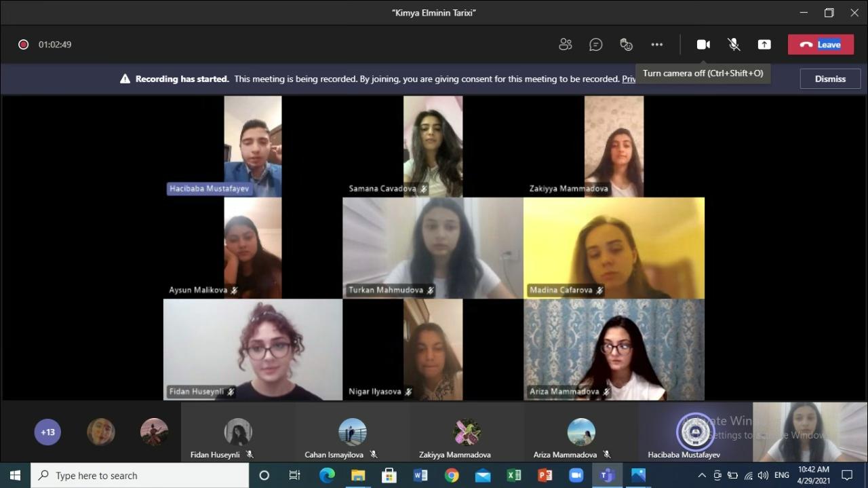Click the share content icon
This screenshot has width=868, height=488.
click(764, 45)
